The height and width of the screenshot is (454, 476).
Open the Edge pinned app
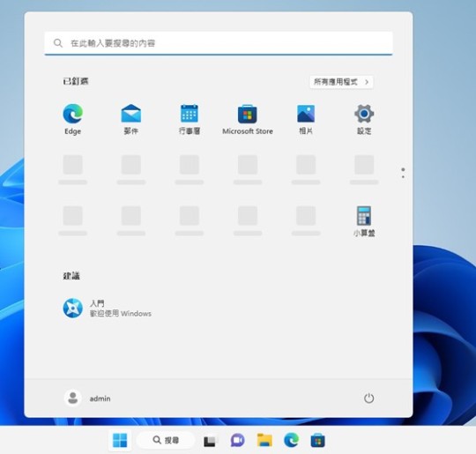point(72,119)
